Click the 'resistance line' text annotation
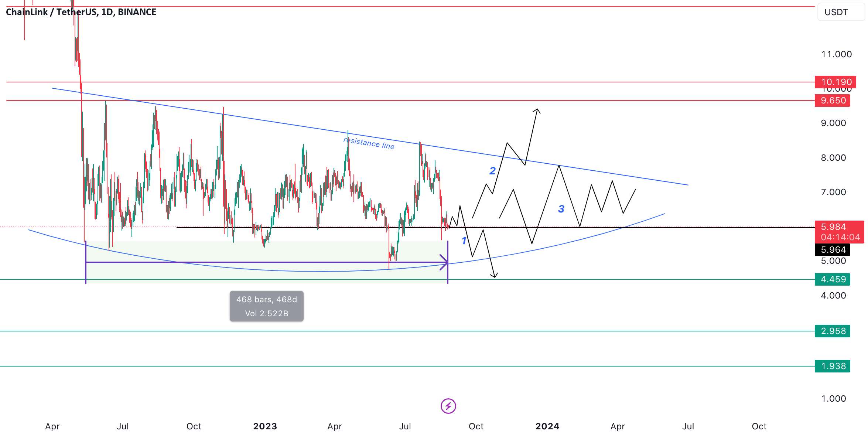 point(369,143)
